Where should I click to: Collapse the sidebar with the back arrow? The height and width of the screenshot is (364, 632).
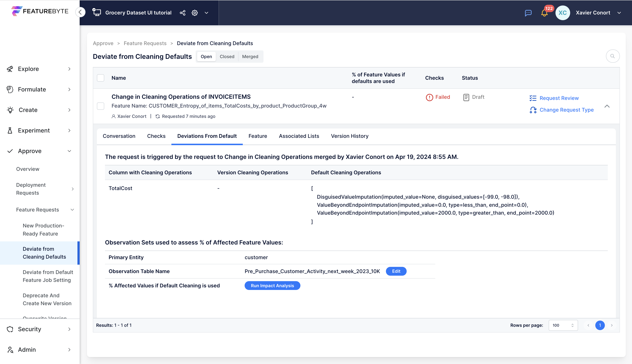coord(80,12)
